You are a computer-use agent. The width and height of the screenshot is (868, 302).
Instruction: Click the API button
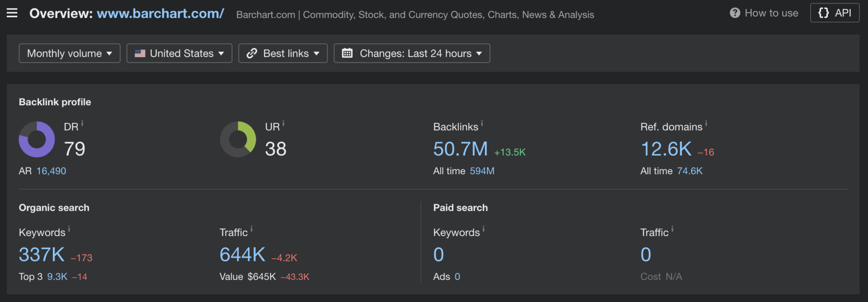coord(835,13)
